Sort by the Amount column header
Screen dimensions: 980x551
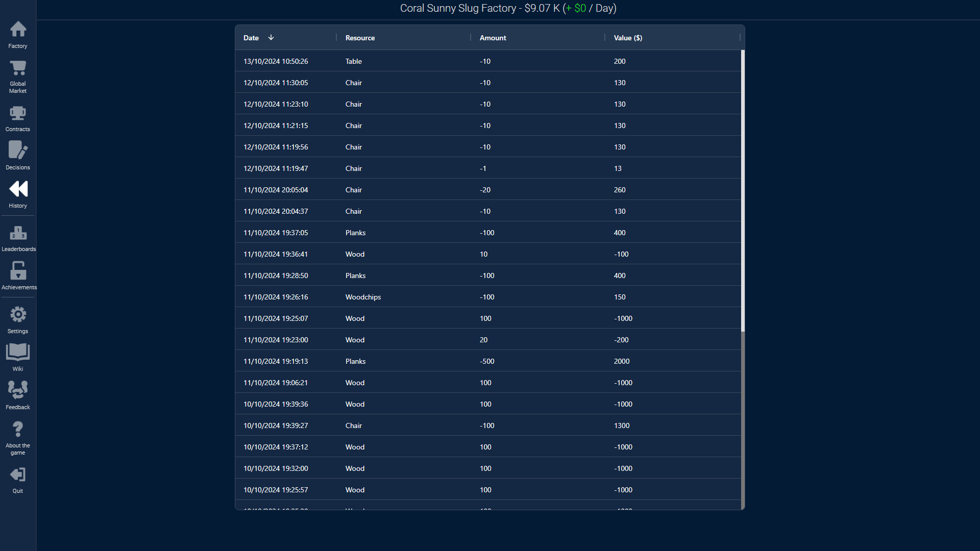(493, 38)
